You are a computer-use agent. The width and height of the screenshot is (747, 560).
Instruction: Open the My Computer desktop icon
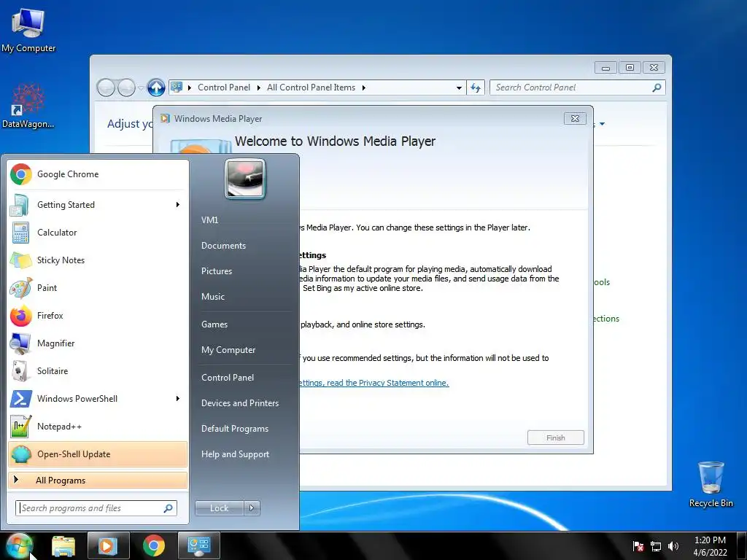coord(28,31)
